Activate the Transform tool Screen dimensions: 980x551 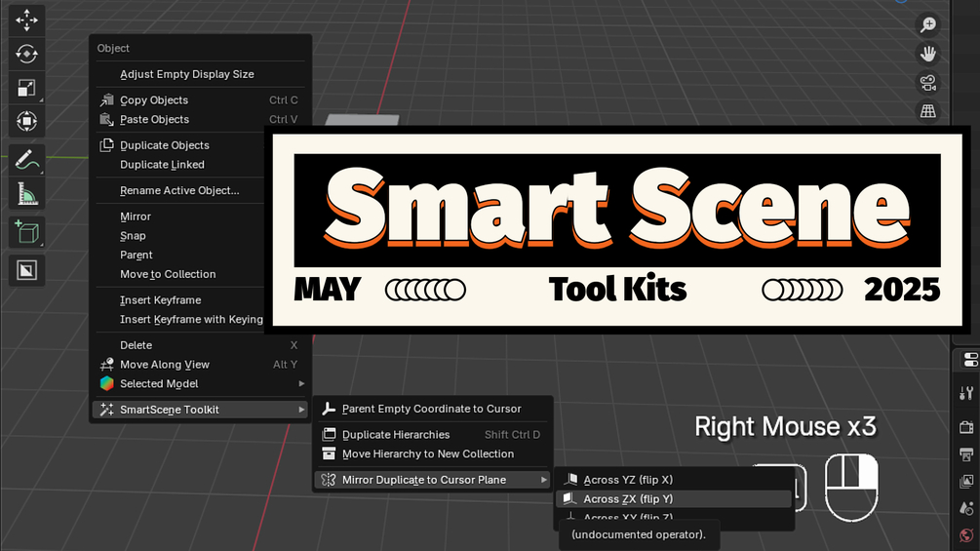coord(26,121)
